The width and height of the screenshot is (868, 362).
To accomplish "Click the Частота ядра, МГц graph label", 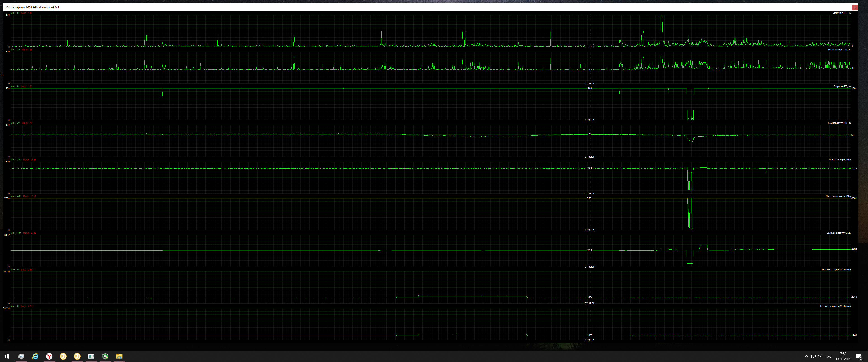I will [x=840, y=160].
